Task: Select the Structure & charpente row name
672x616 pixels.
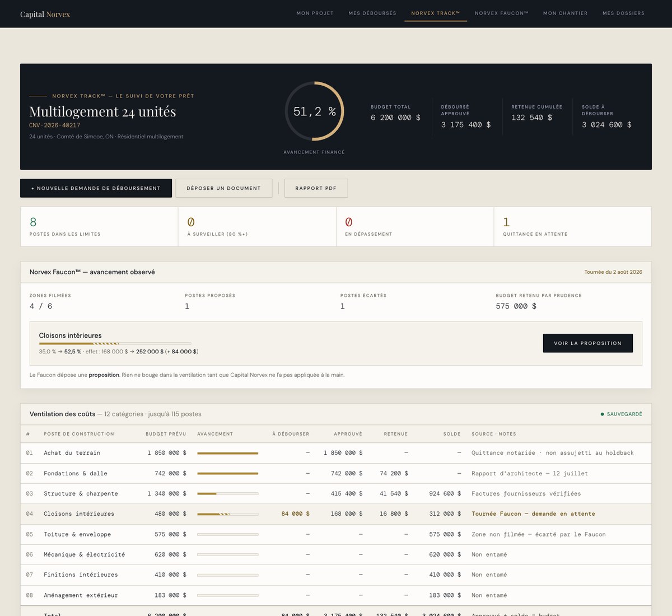Action: point(81,494)
